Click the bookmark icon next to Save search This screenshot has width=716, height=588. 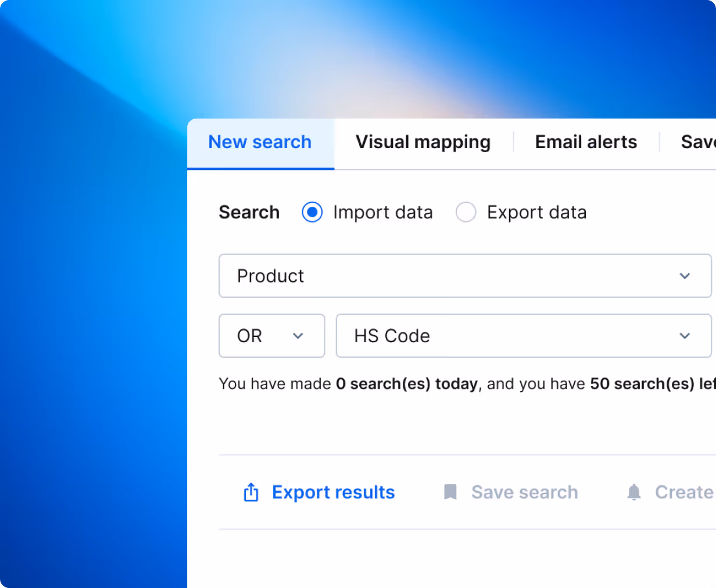pyautogui.click(x=450, y=492)
